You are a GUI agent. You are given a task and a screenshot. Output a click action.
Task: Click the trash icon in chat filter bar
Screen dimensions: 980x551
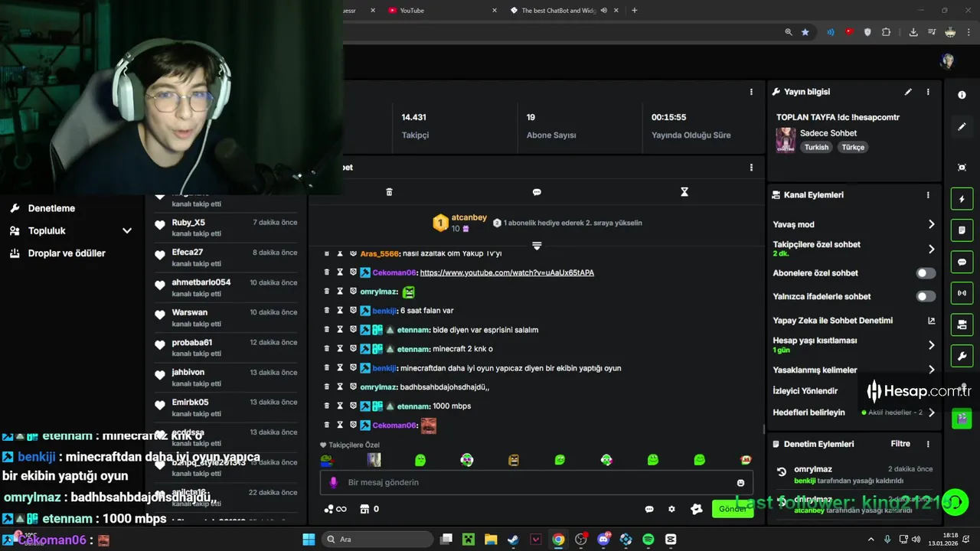pyautogui.click(x=389, y=192)
